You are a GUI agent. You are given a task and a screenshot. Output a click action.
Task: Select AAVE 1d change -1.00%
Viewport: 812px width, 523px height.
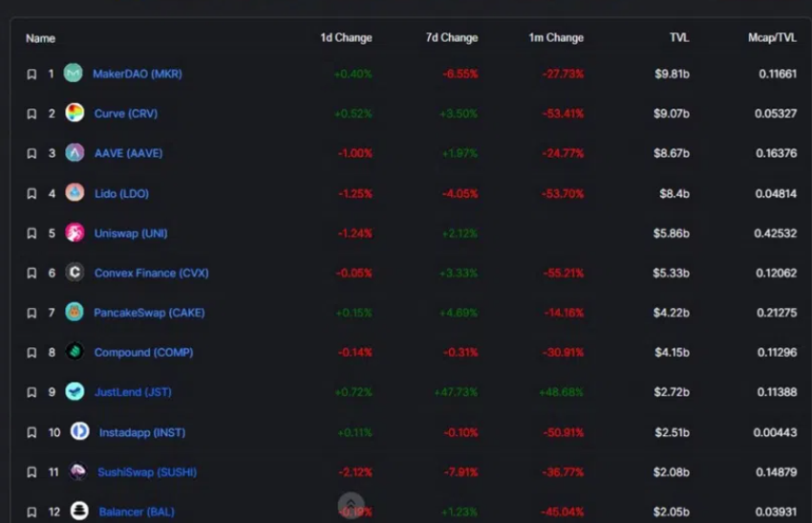click(x=355, y=153)
